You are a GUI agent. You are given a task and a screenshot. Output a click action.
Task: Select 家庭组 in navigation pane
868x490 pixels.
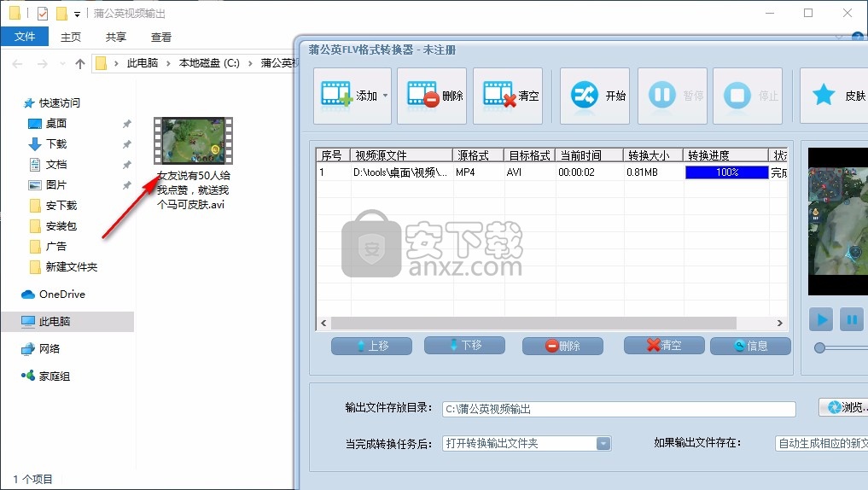pos(54,376)
